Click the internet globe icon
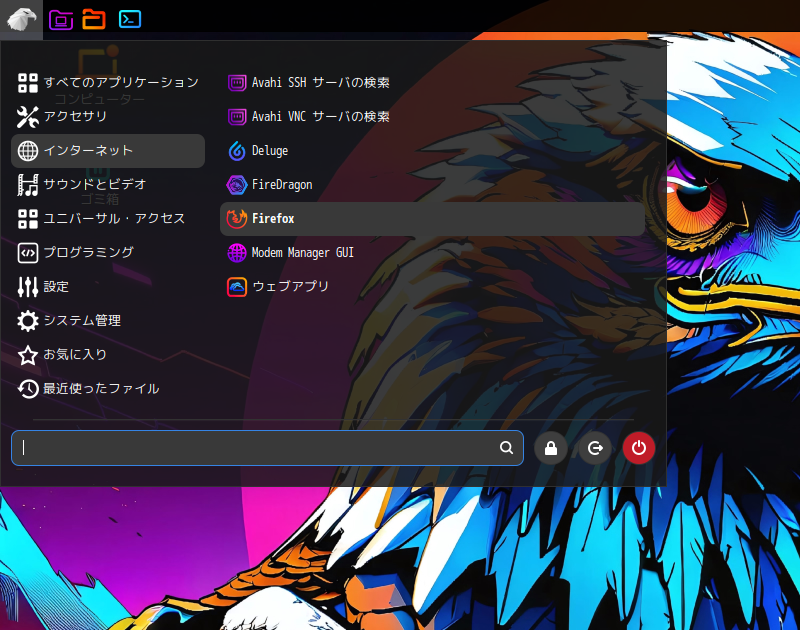 click(28, 151)
